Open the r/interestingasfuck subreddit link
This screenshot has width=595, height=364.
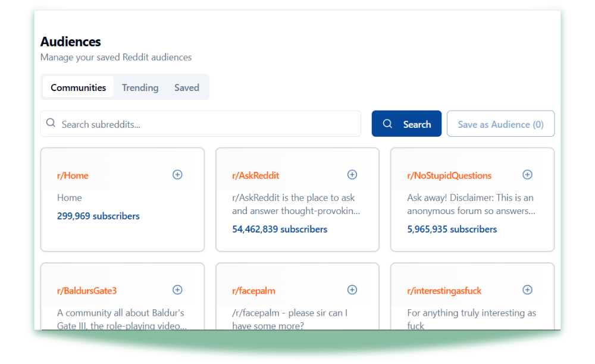[444, 291]
